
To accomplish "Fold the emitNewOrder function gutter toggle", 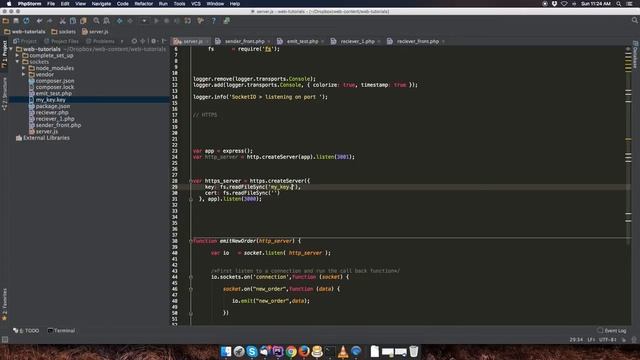I will (191, 241).
